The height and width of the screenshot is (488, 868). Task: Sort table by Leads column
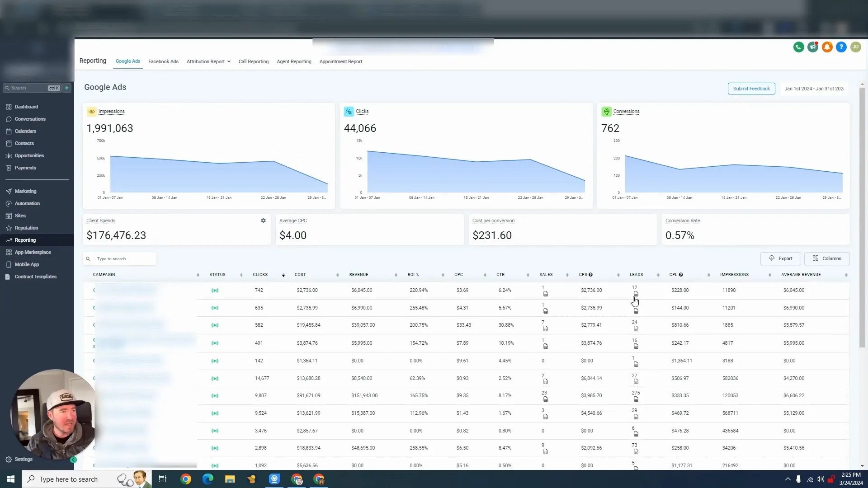pyautogui.click(x=658, y=275)
